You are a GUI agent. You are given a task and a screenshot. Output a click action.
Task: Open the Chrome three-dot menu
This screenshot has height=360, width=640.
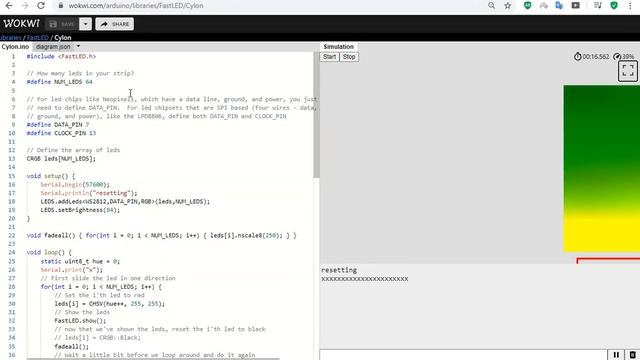pyautogui.click(x=630, y=6)
